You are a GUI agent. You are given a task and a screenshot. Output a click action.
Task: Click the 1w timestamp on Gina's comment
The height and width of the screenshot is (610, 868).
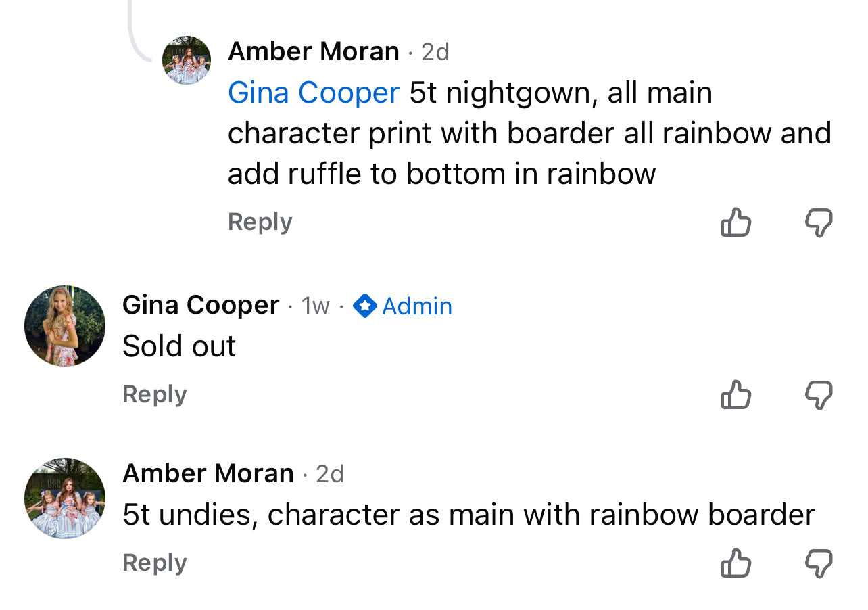click(x=316, y=306)
